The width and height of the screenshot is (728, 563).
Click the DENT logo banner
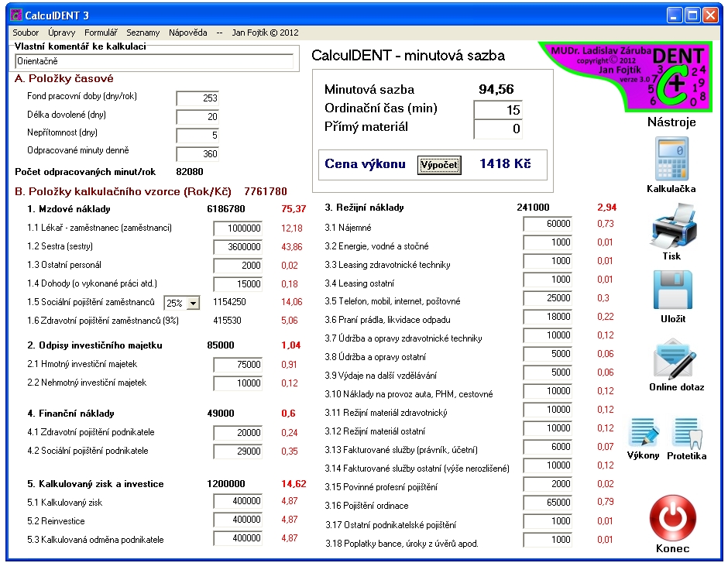click(627, 76)
